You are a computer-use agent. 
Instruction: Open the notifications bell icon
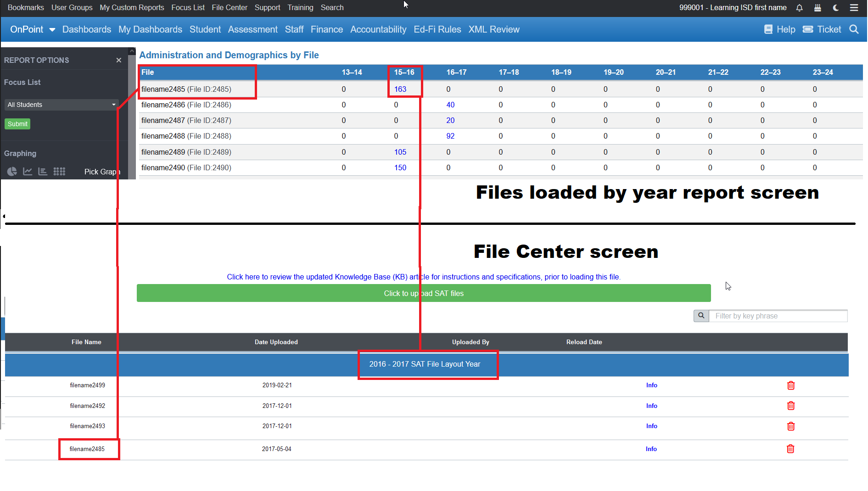click(x=799, y=8)
